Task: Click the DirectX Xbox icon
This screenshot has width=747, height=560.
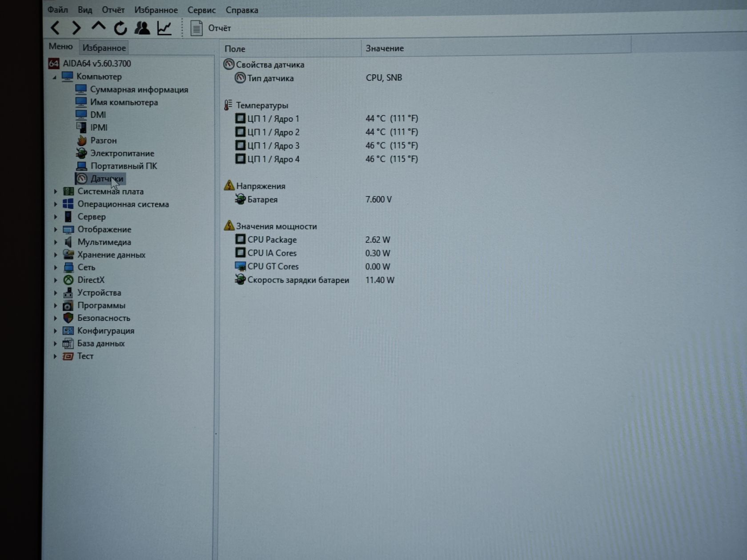Action: [68, 280]
